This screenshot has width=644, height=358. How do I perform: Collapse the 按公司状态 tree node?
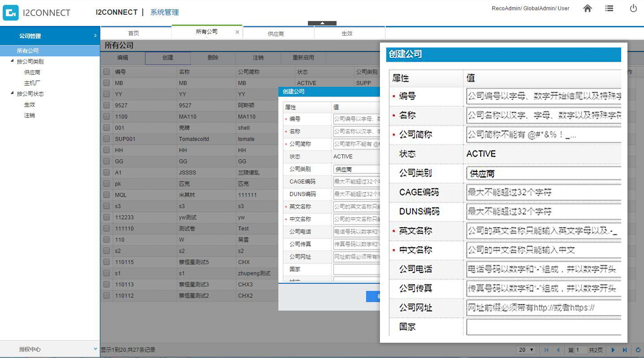[x=12, y=94]
